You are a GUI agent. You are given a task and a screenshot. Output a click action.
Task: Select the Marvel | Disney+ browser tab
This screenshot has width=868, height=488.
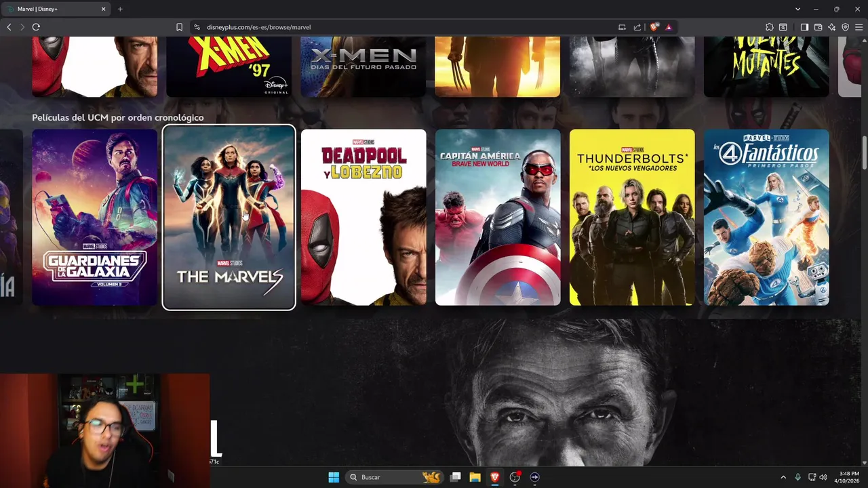click(57, 9)
